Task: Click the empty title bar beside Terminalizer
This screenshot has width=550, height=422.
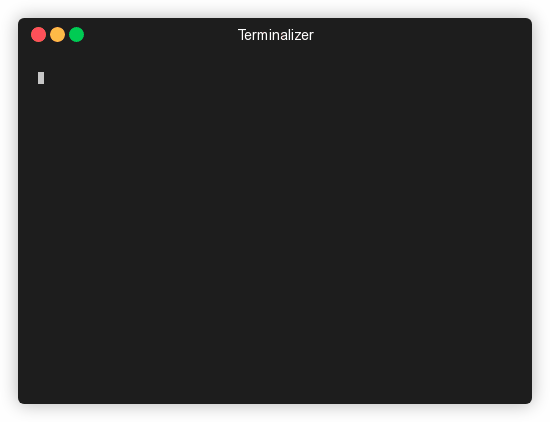Action: 421,35
